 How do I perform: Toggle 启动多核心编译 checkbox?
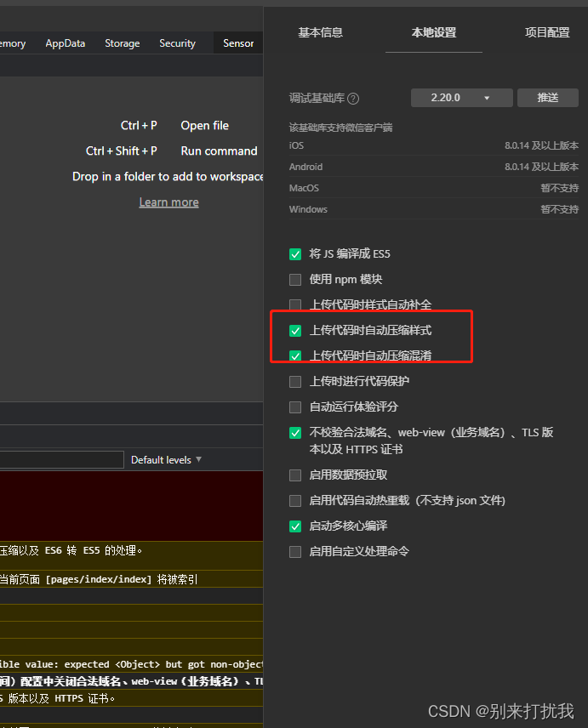[x=295, y=526]
